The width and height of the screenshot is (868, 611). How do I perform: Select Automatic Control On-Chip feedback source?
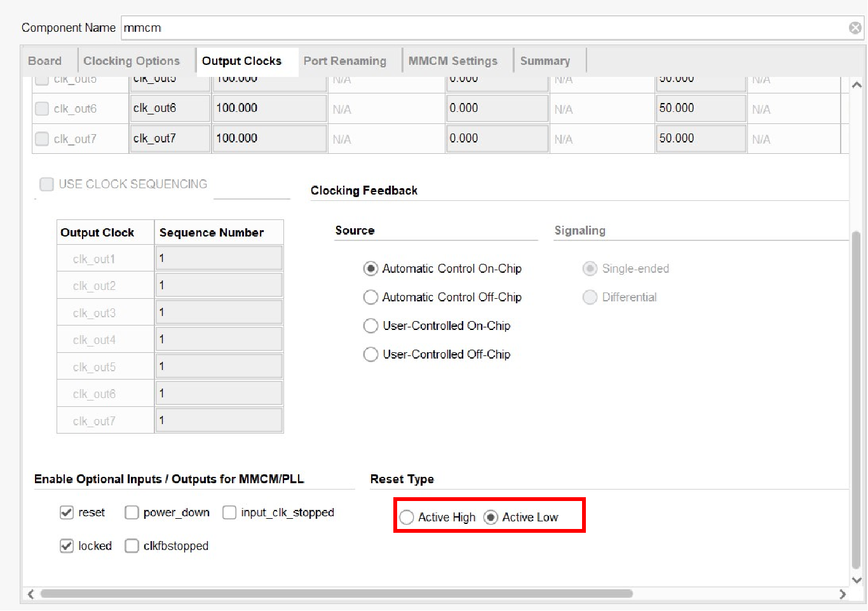point(370,269)
